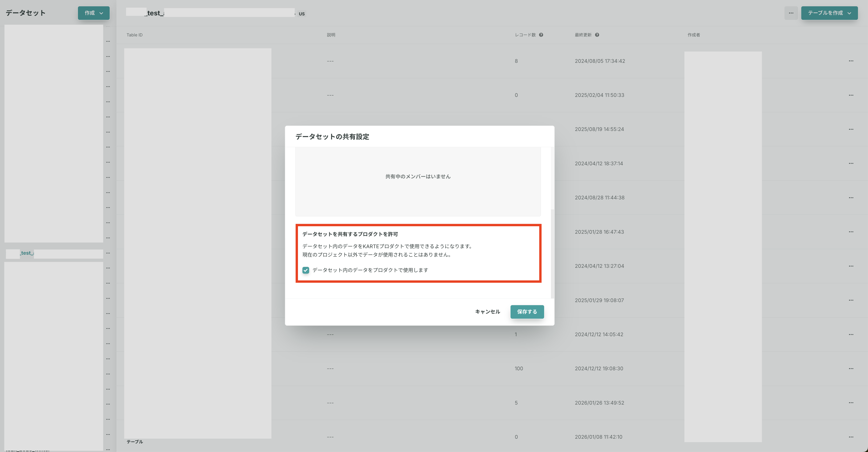
Task: Open row menu for 2026/01/08 11:42:10 table
Action: (851, 437)
